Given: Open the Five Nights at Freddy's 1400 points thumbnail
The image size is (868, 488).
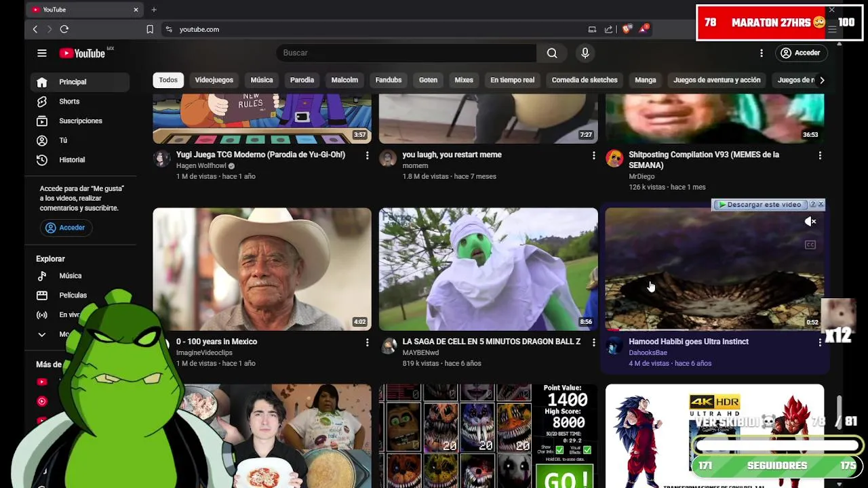Looking at the screenshot, I should pos(488,436).
